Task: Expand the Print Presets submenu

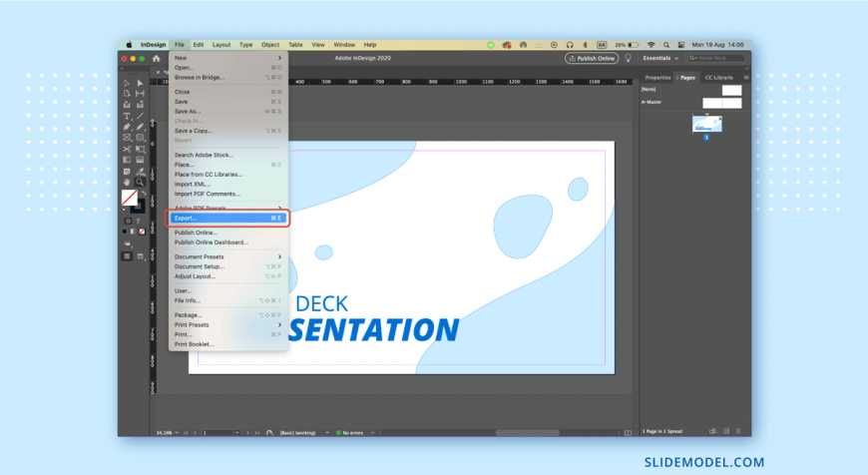Action: (228, 325)
